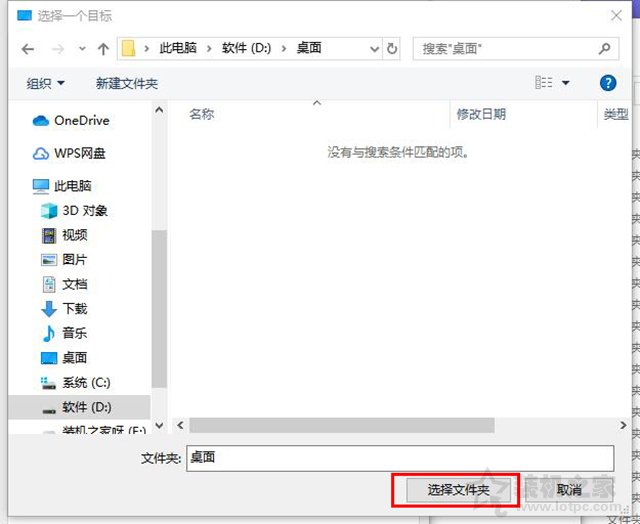Click the 新建文件夹 button
The width and height of the screenshot is (640, 524).
(x=127, y=83)
